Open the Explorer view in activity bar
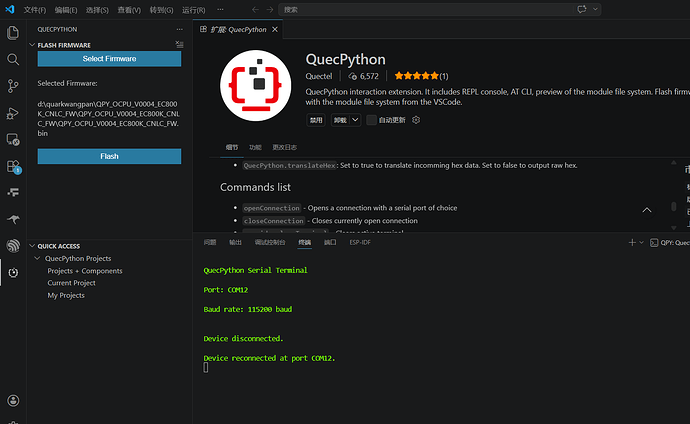 point(13,32)
